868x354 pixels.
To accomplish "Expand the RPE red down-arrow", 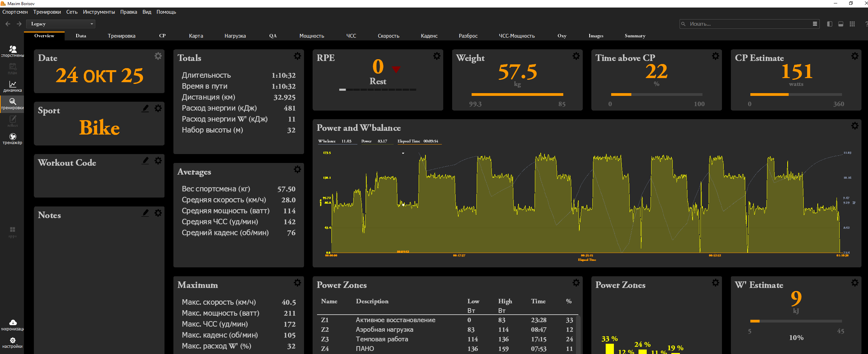I will pos(396,69).
